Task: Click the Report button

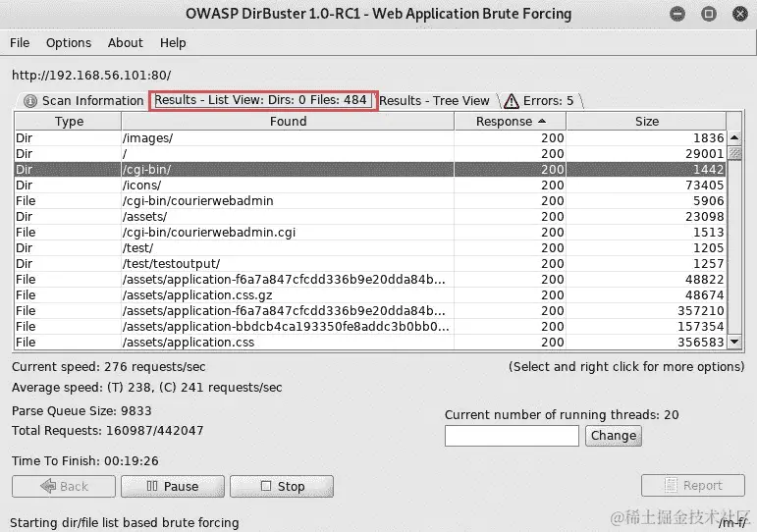Action: tap(693, 486)
